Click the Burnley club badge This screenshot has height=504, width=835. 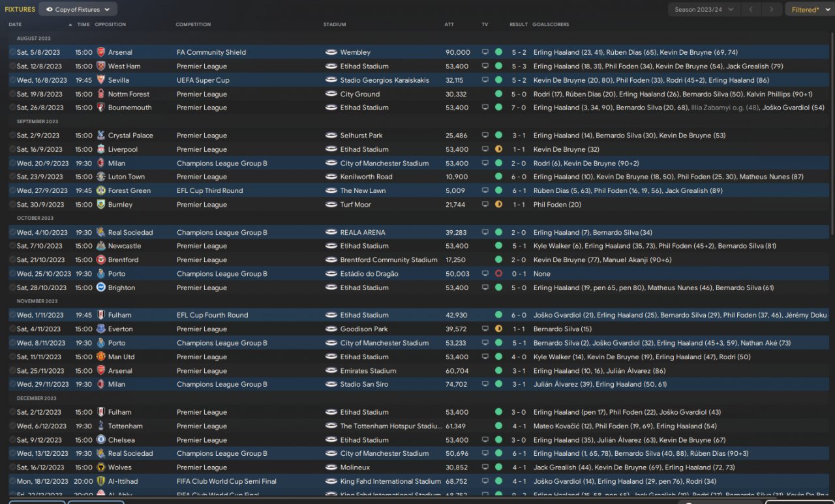pyautogui.click(x=100, y=205)
